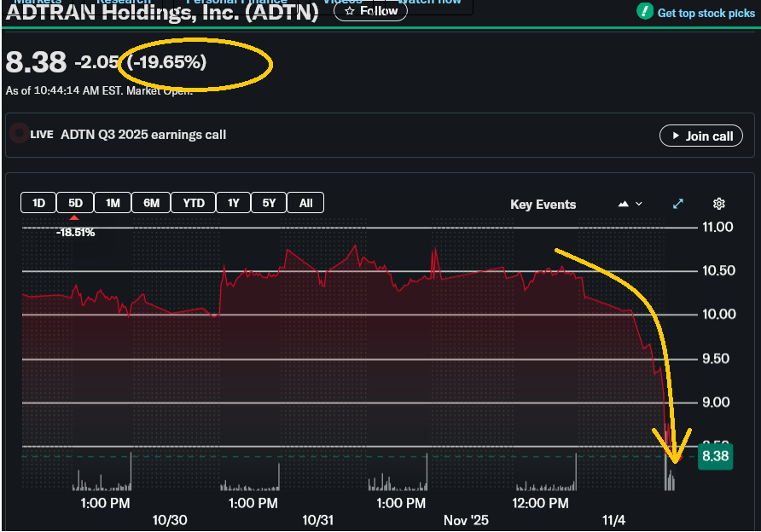Screen dimensions: 761x532
Task: Toggle Key Events on the chart
Action: (x=543, y=205)
